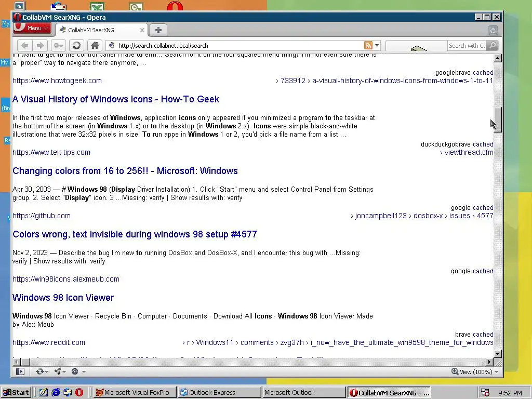Click vertical scrollbar down arrow
Image resolution: width=532 pixels, height=399 pixels.
[x=497, y=353]
